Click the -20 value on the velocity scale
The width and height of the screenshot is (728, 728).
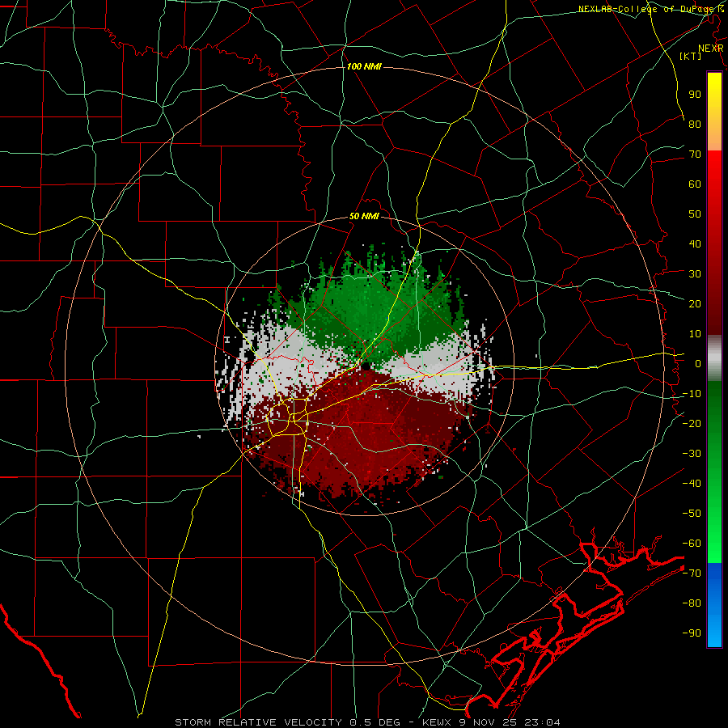pos(692,423)
